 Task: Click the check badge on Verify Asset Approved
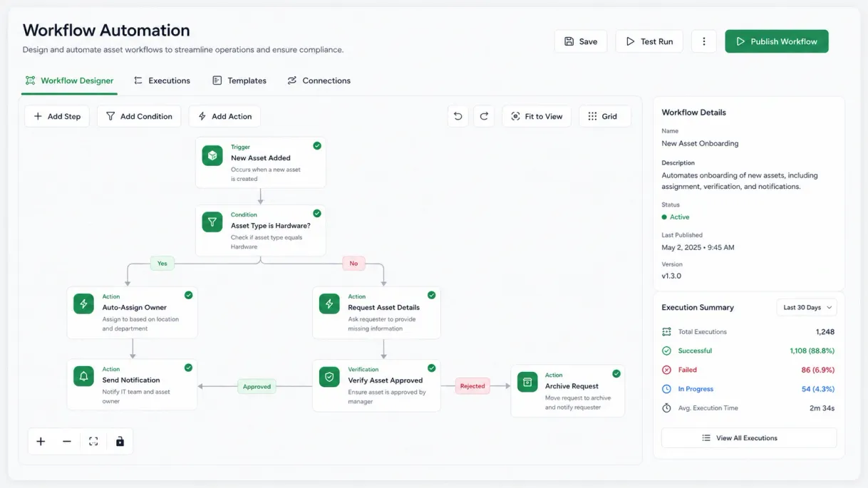pos(431,368)
